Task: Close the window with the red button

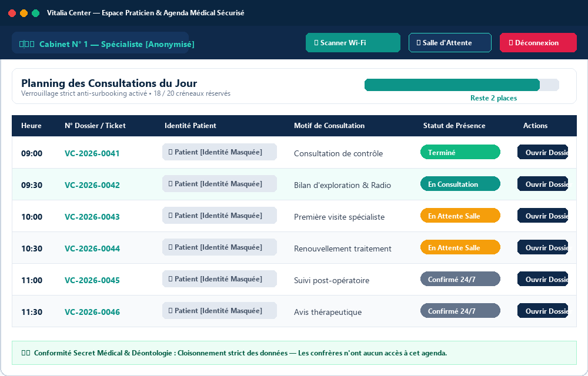Action: (x=12, y=13)
